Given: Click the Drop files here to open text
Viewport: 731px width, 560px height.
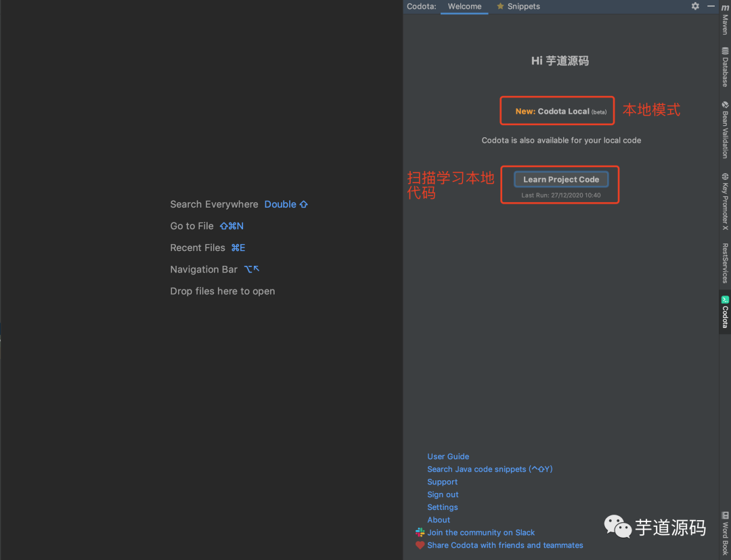Looking at the screenshot, I should (x=223, y=291).
